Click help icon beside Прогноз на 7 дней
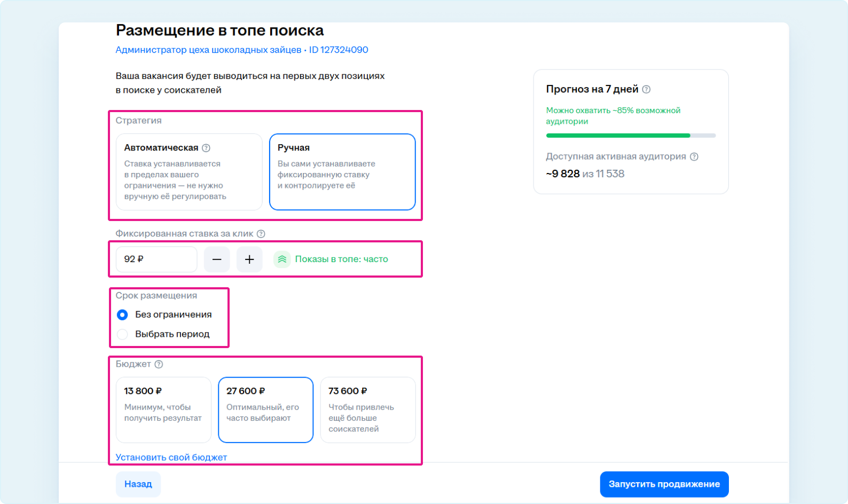 click(x=646, y=90)
